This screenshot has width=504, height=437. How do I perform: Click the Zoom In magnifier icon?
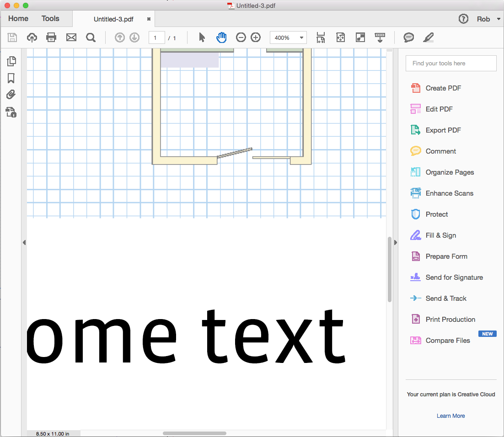[255, 37]
